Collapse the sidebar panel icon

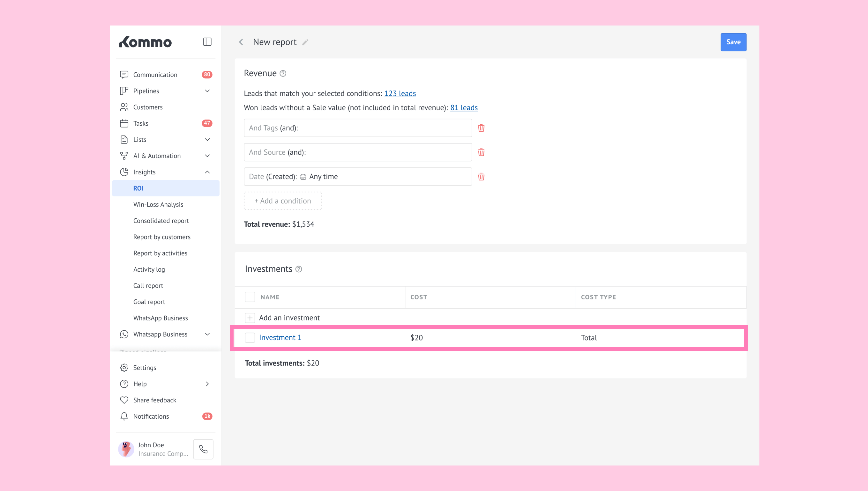coord(207,42)
